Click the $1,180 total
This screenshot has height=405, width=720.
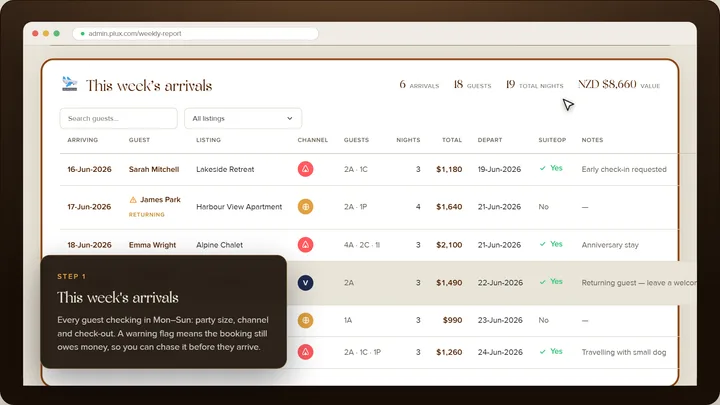[x=449, y=169]
